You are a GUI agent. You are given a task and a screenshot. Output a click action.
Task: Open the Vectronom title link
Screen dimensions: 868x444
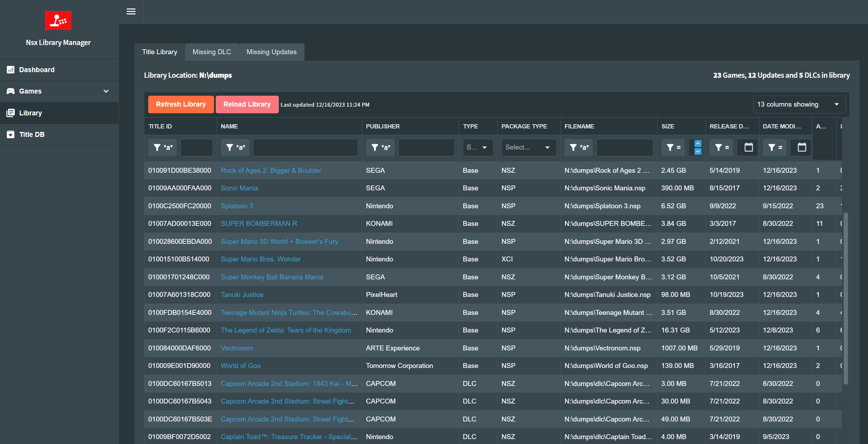[x=237, y=348]
